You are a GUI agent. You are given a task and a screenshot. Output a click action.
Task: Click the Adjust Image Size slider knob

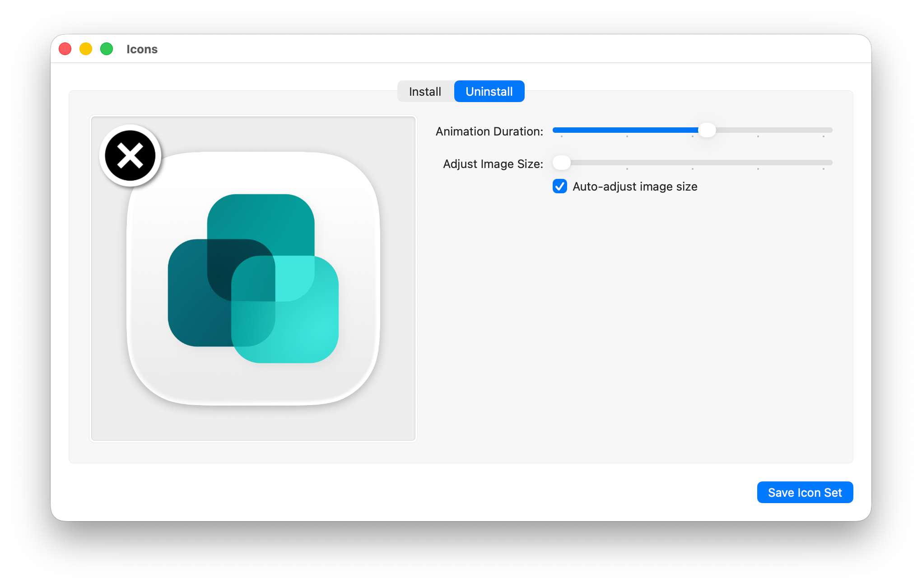561,163
